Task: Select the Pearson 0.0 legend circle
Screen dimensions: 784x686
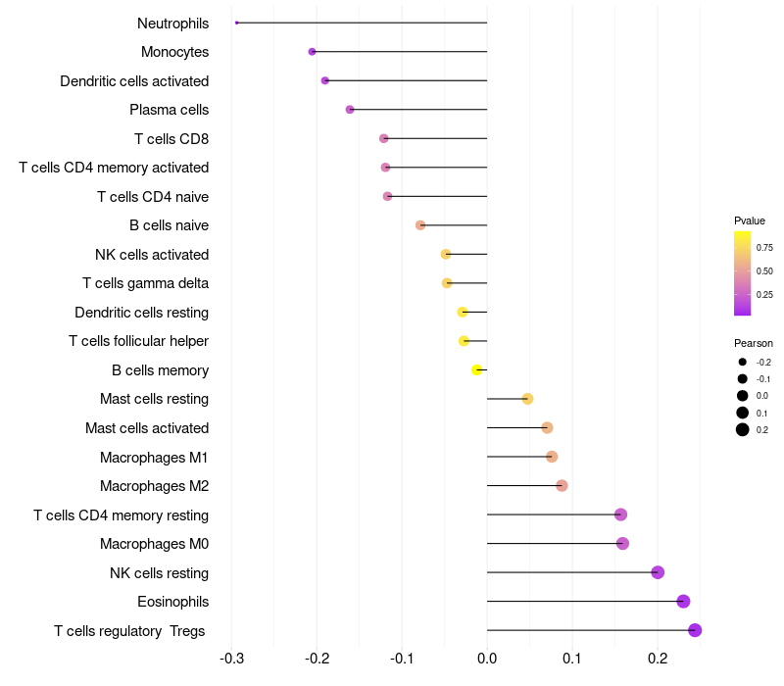Action: (x=742, y=396)
